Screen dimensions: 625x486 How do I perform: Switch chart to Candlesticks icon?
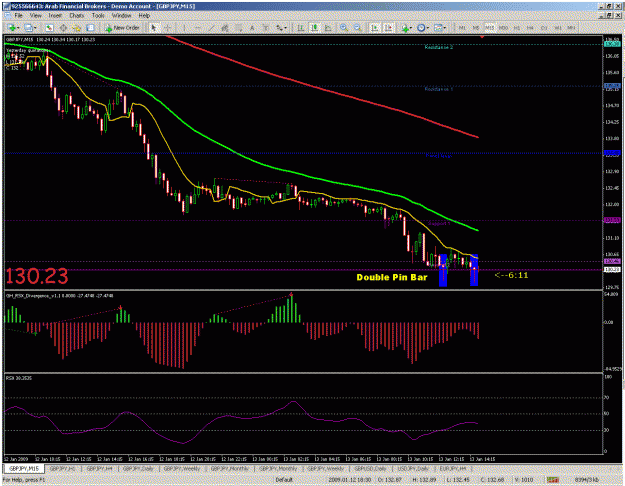coord(314,28)
